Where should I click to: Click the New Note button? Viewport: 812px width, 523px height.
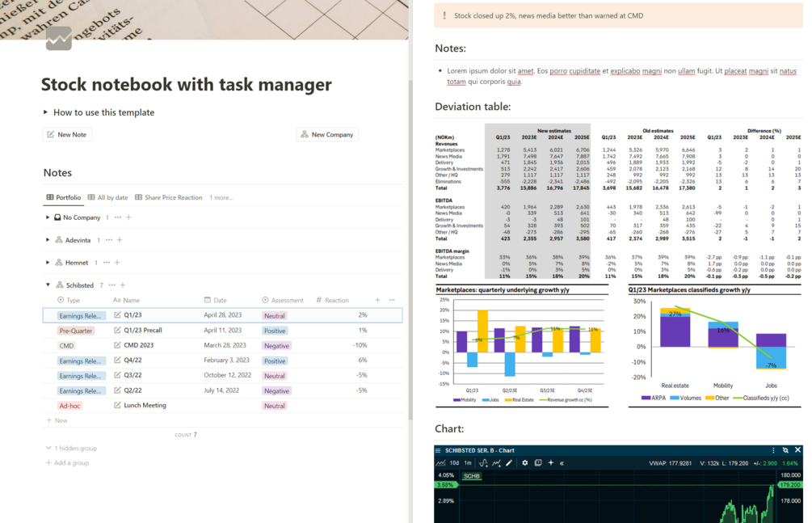(x=67, y=134)
